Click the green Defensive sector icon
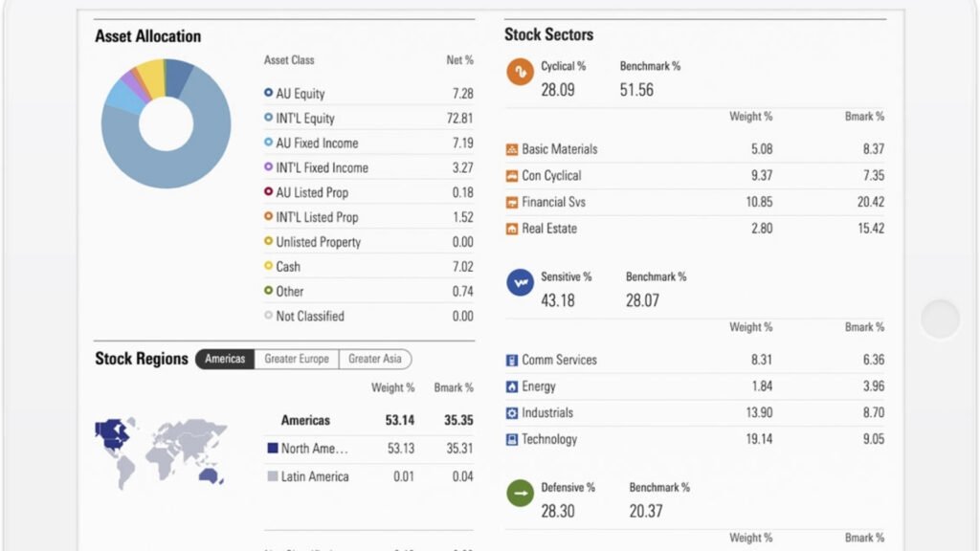The width and height of the screenshot is (980, 551). [x=520, y=493]
